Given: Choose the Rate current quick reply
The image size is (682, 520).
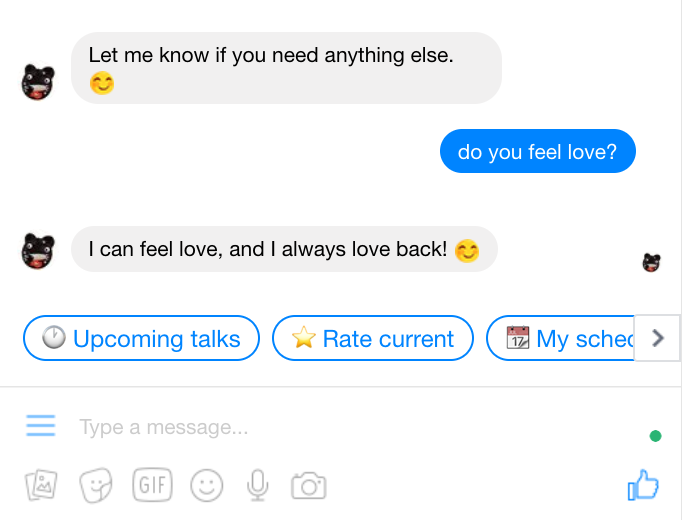Looking at the screenshot, I should click(373, 338).
